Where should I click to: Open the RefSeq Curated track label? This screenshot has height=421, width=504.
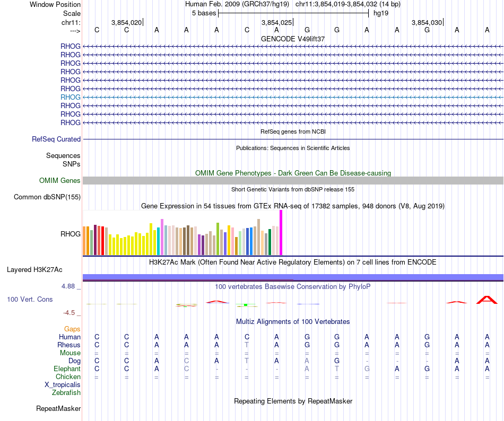pyautogui.click(x=56, y=139)
